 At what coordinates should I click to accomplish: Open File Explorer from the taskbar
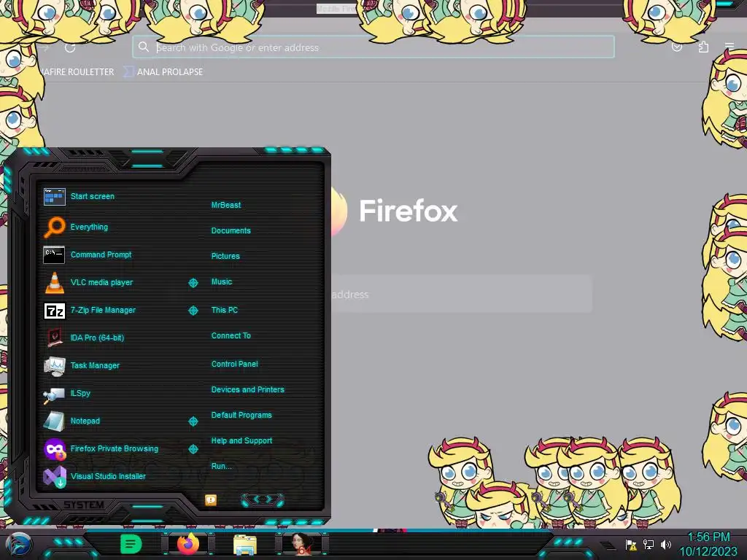245,545
